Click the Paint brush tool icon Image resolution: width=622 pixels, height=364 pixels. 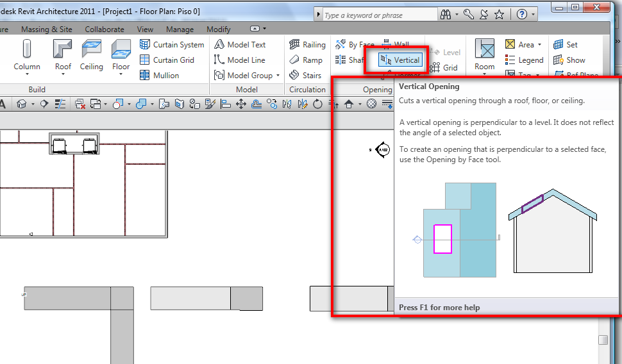coord(210,104)
